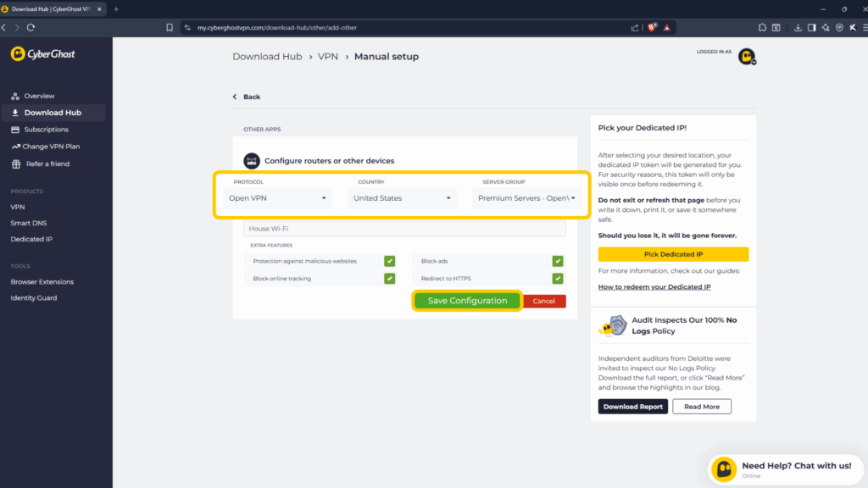The height and width of the screenshot is (488, 868).
Task: Open the Protocol dropdown
Action: click(277, 198)
